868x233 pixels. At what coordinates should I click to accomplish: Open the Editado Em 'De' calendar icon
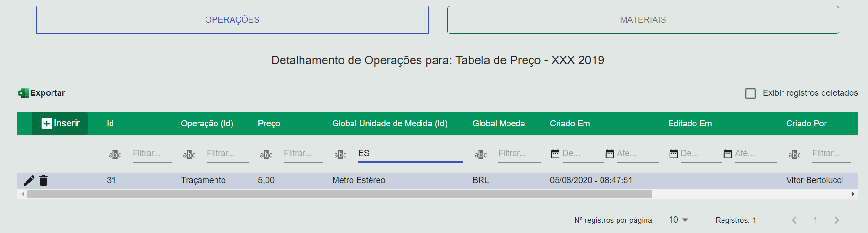pos(673,154)
